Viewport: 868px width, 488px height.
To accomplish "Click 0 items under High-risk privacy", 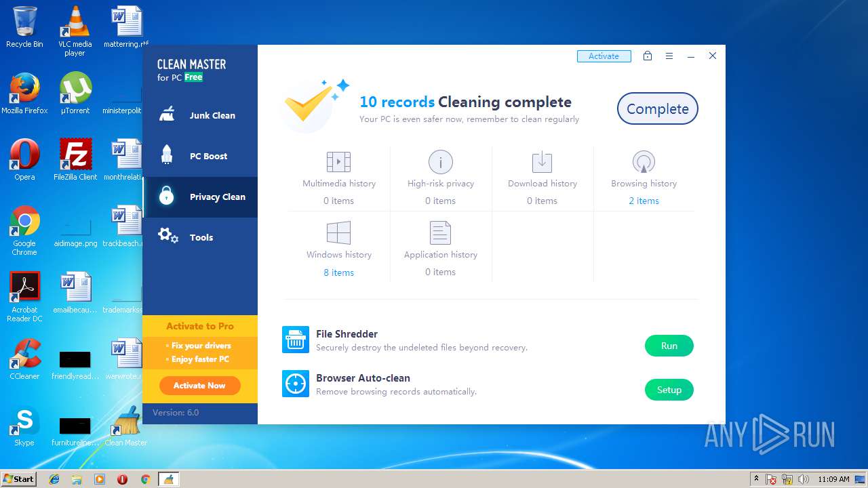I will 441,201.
